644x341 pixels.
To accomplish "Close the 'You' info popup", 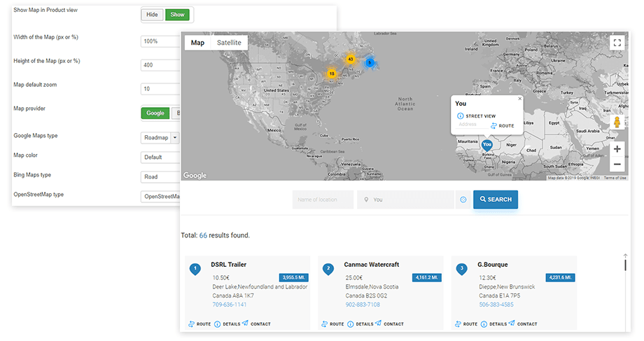I will click(519, 99).
